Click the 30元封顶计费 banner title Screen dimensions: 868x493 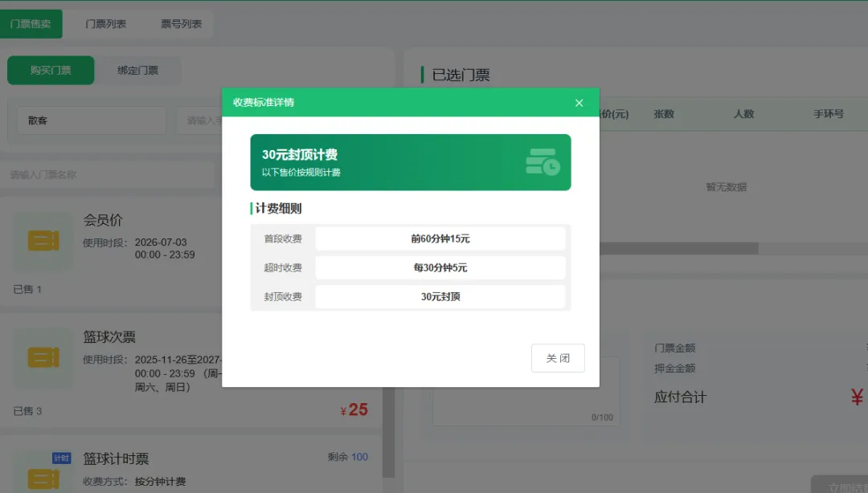pos(300,154)
